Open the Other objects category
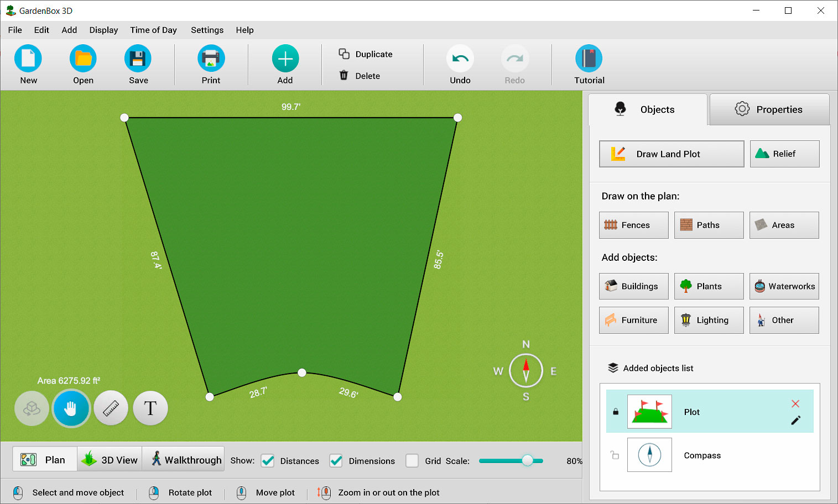 (x=784, y=320)
